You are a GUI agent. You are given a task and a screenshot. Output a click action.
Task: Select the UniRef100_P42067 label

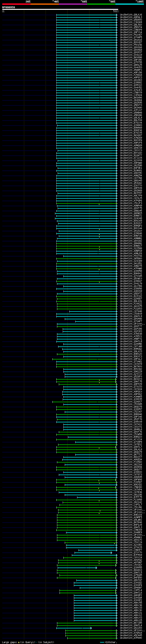coord(131,35)
